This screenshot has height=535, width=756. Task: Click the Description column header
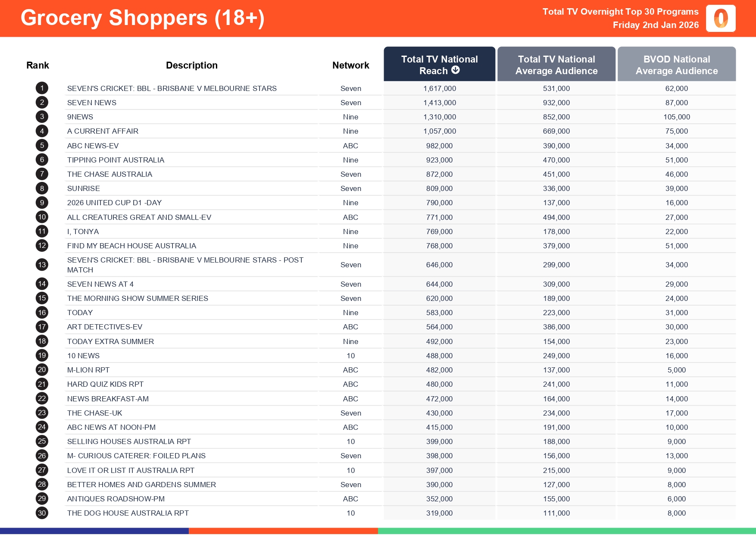pos(191,65)
